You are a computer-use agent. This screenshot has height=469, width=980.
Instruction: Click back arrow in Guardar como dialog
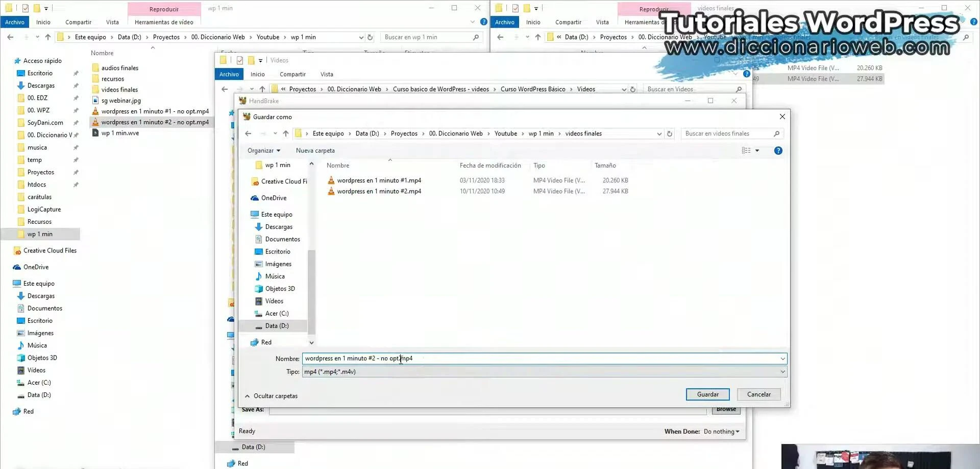(x=248, y=134)
